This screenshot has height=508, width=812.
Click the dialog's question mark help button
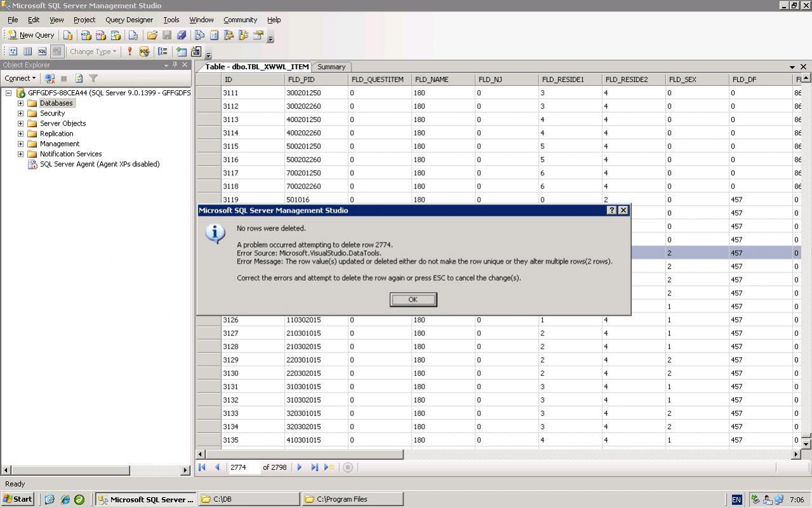pos(612,210)
